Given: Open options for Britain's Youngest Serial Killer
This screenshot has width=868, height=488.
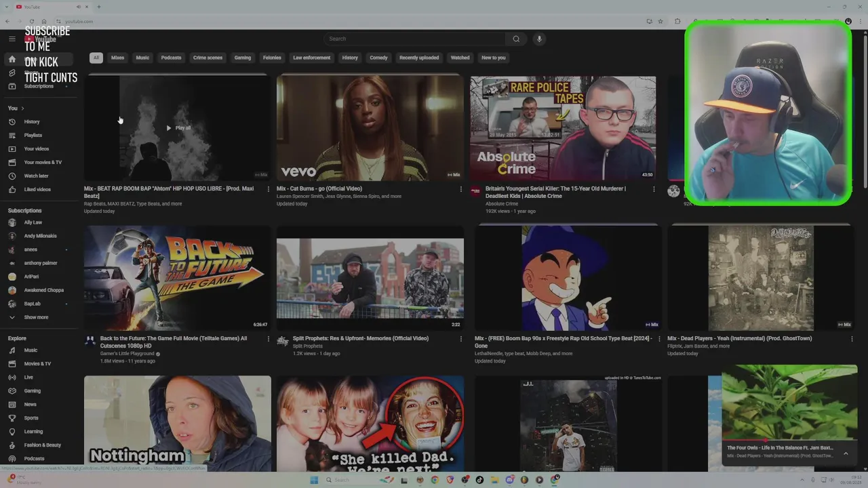Looking at the screenshot, I should point(654,189).
